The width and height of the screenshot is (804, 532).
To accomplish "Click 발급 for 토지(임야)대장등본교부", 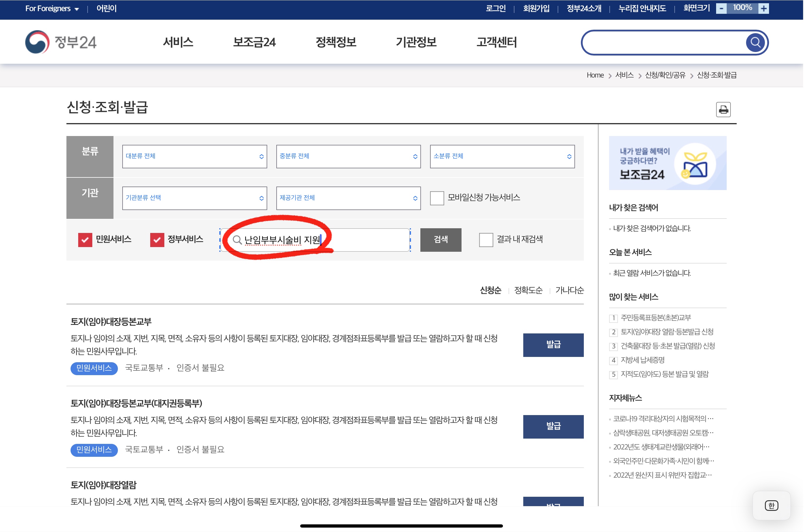I will [x=553, y=345].
